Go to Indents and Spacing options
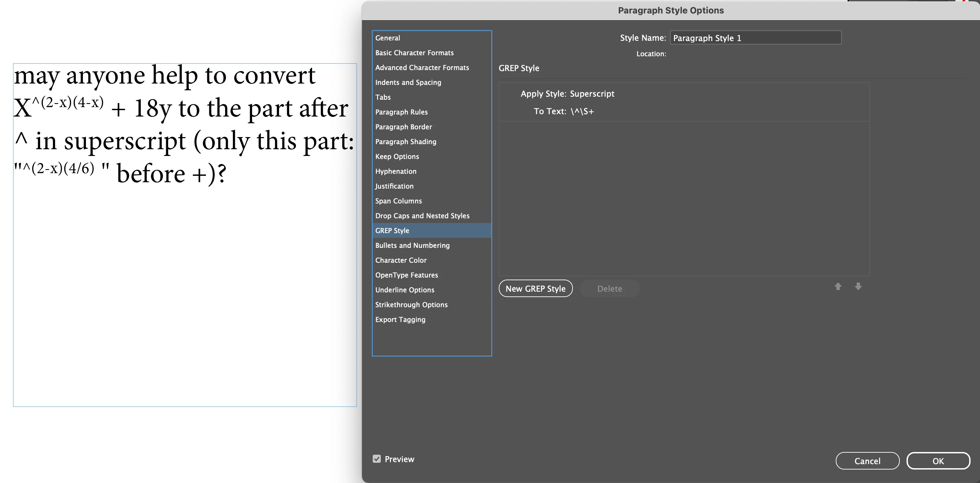980x483 pixels. click(408, 83)
